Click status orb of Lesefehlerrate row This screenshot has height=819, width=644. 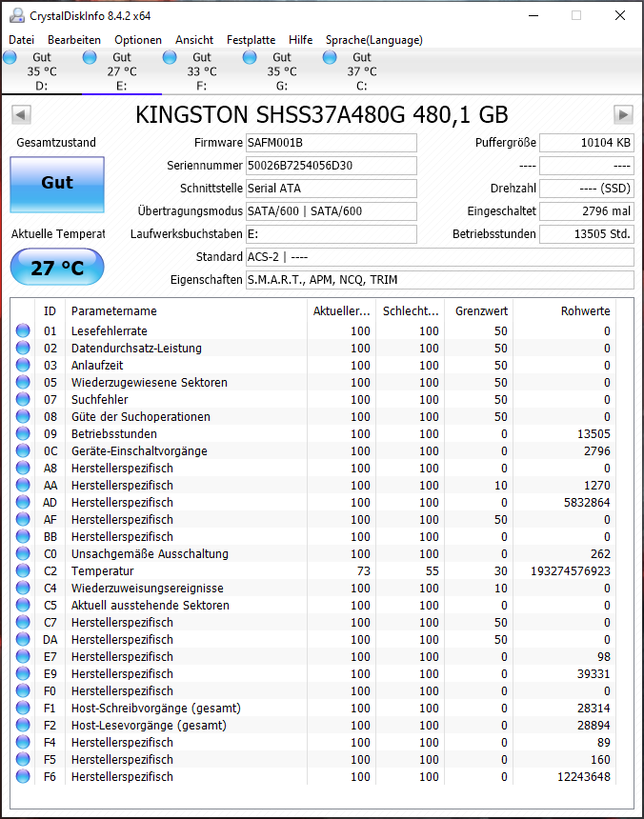23,330
